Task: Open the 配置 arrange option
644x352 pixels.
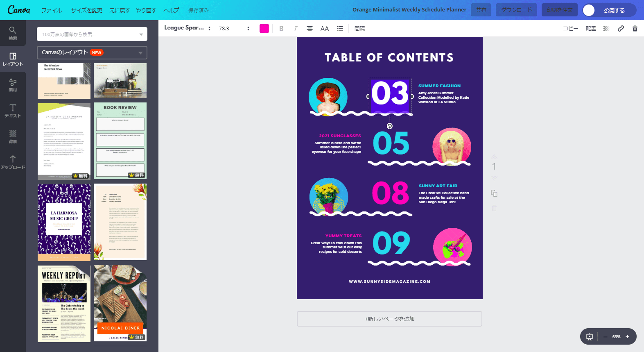Action: (x=591, y=29)
